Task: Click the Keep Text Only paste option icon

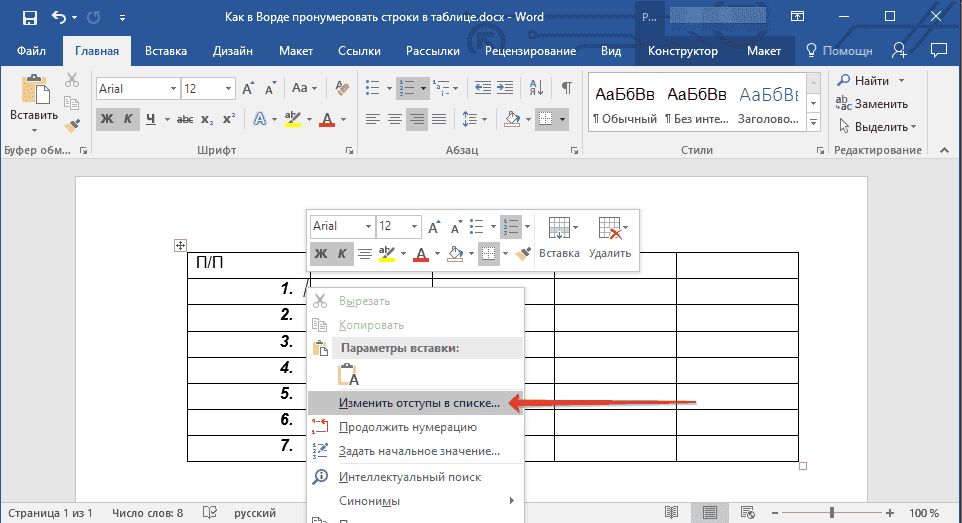Action: 349,375
